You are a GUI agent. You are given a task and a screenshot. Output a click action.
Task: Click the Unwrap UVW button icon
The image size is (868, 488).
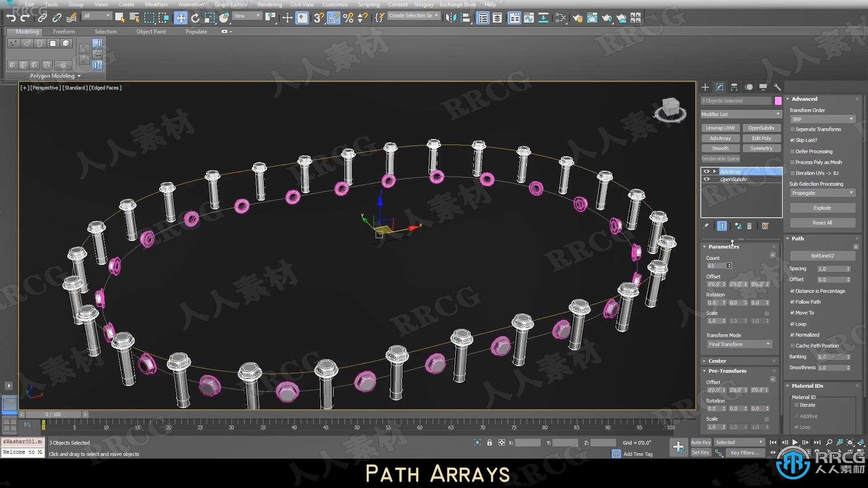(721, 128)
